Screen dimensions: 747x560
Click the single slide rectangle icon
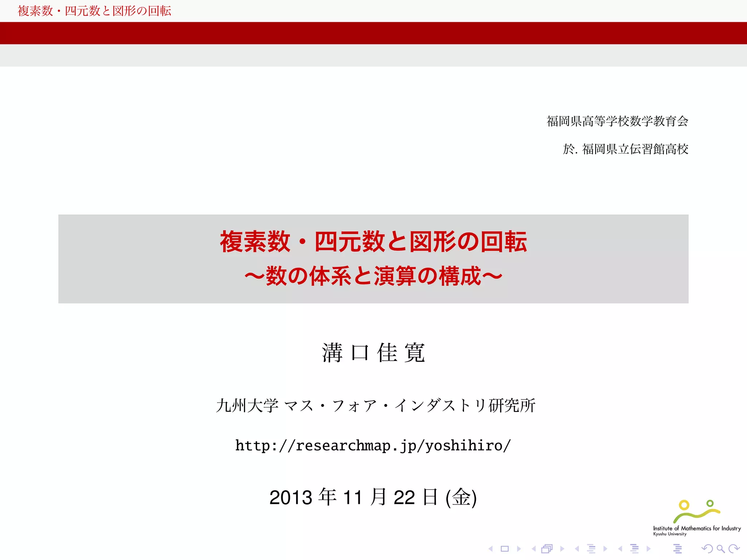tap(505, 549)
